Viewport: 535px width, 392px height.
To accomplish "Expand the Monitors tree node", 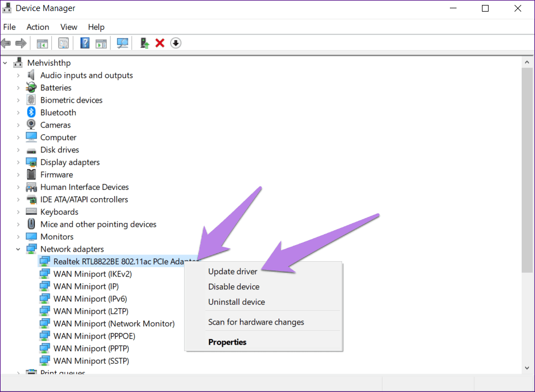I will 18,236.
